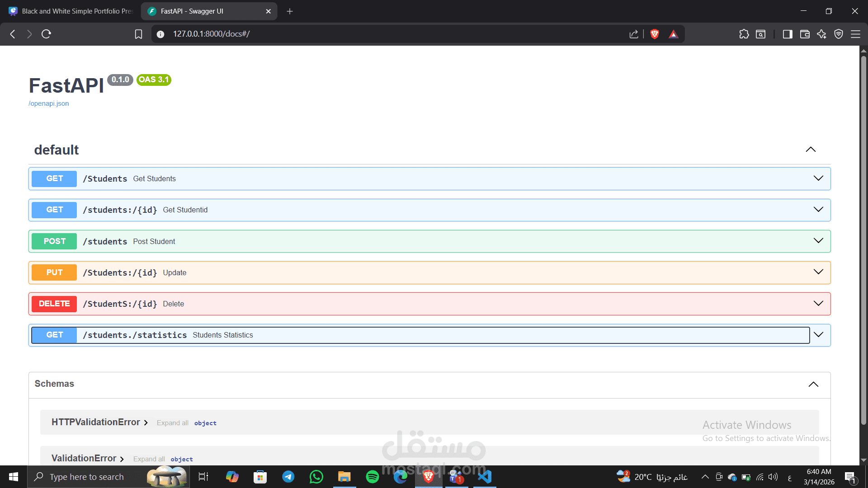
Task: Open the browser extensions puzzle icon
Action: [x=744, y=34]
